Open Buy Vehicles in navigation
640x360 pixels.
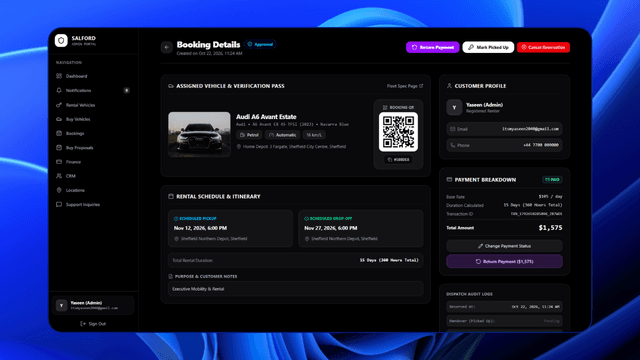(x=78, y=119)
